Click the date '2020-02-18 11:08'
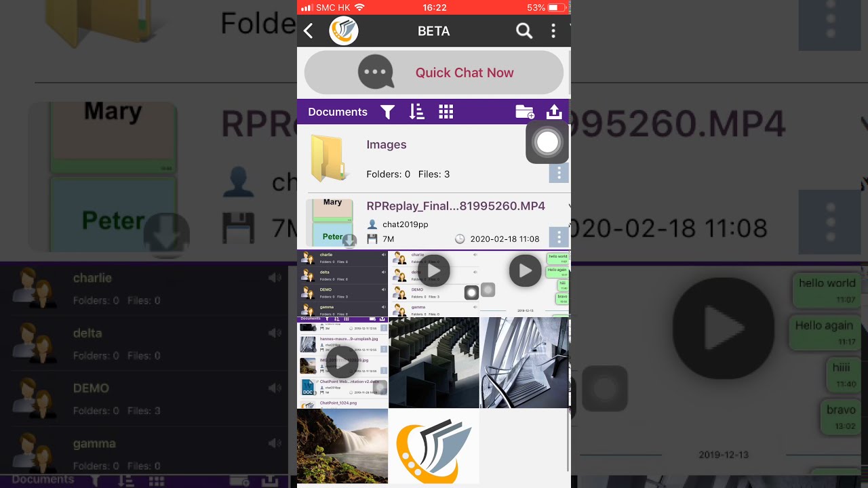 (x=505, y=239)
